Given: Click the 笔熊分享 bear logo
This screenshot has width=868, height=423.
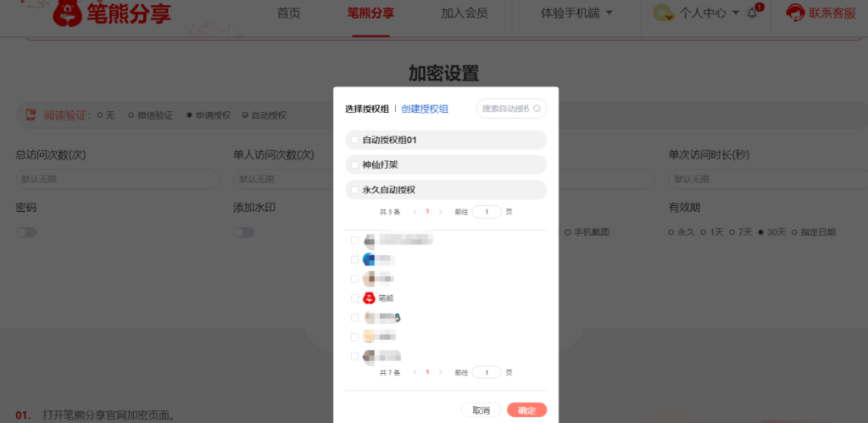Looking at the screenshot, I should pos(67,14).
